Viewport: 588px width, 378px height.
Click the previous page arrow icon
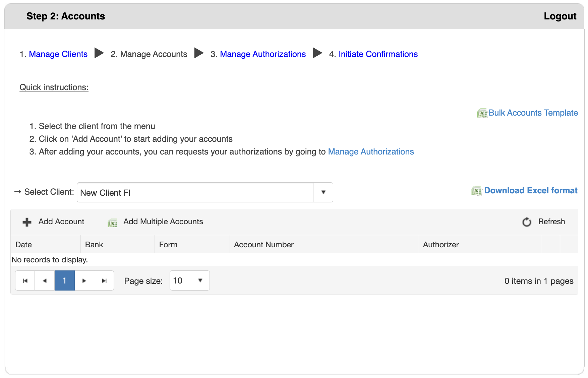coord(45,280)
